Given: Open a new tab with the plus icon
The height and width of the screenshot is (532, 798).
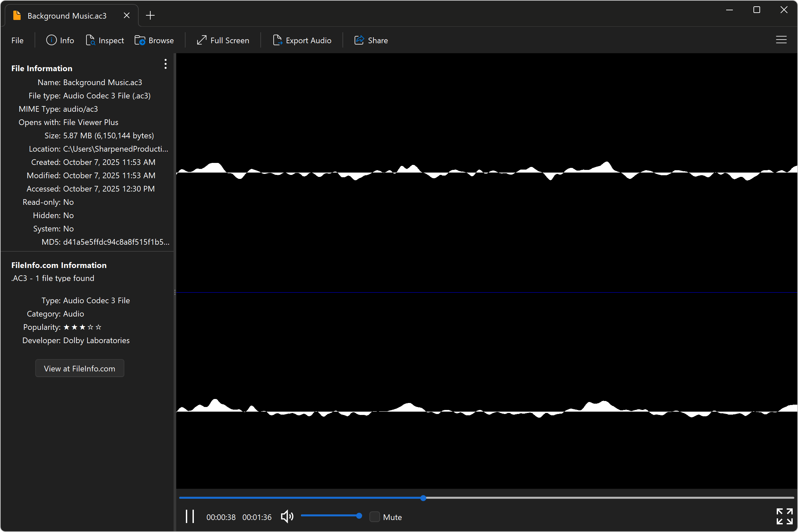Looking at the screenshot, I should 150,15.
